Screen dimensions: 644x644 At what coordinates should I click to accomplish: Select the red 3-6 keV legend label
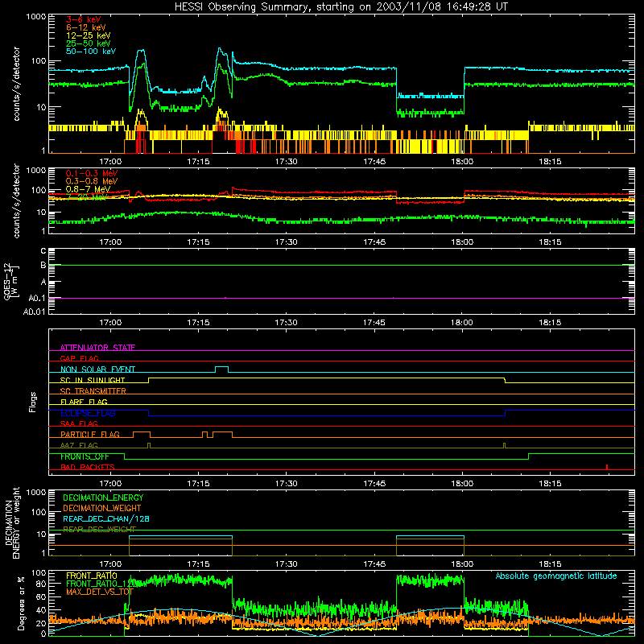click(83, 19)
